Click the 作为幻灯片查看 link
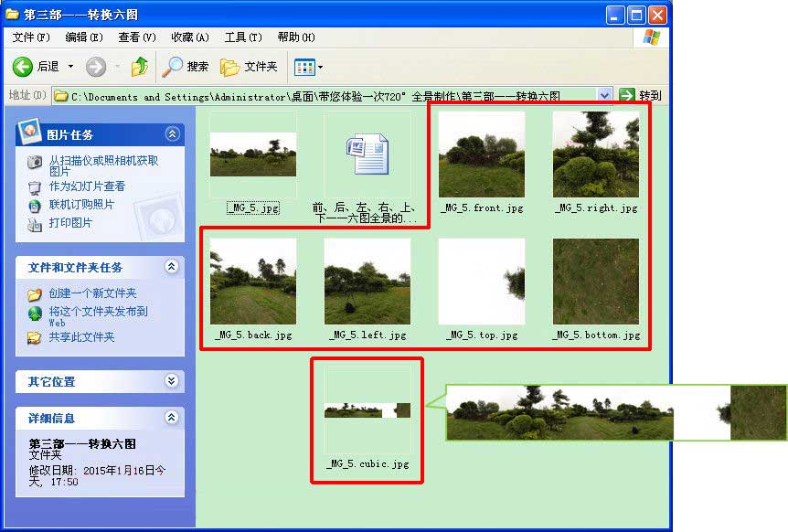The width and height of the screenshot is (788, 532). [87, 186]
